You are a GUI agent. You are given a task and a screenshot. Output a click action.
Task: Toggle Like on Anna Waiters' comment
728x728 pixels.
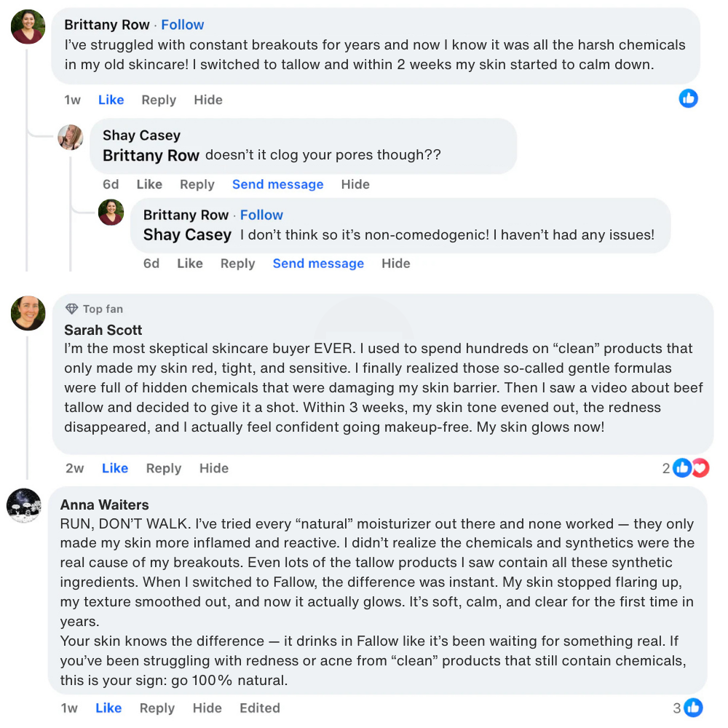[108, 708]
